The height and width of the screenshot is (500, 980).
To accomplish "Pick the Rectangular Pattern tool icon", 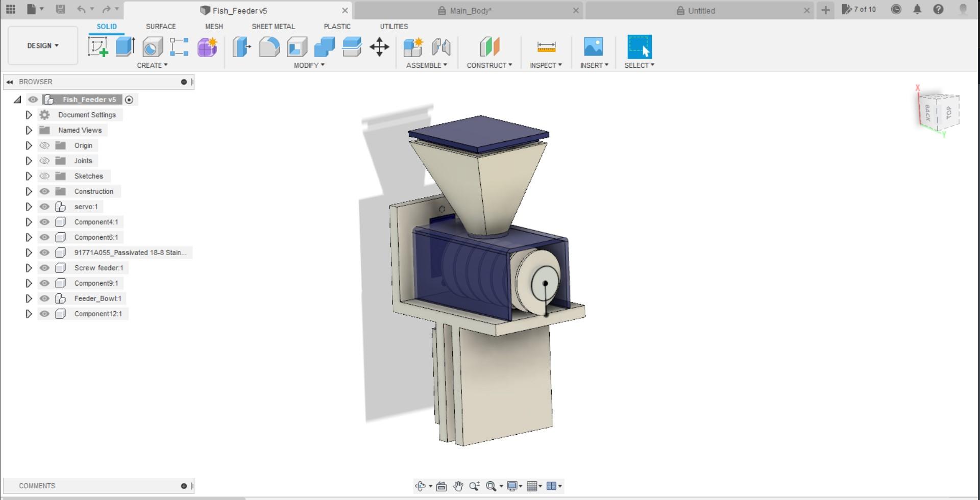I will pyautogui.click(x=179, y=47).
